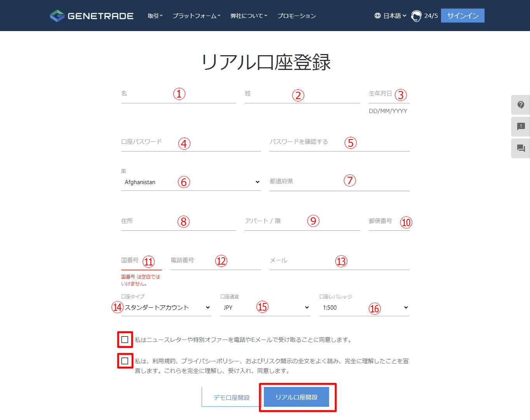
Task: Click the リアル口座登録 page heading
Action: point(266,62)
